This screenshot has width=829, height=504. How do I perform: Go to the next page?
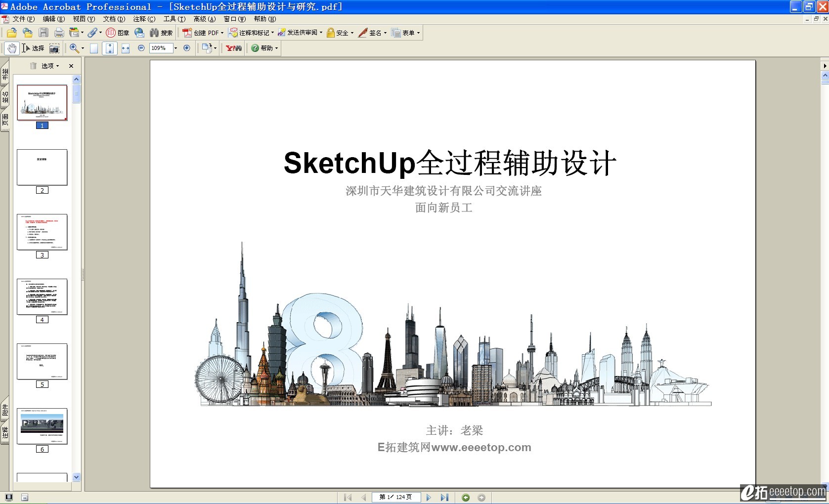click(x=429, y=498)
